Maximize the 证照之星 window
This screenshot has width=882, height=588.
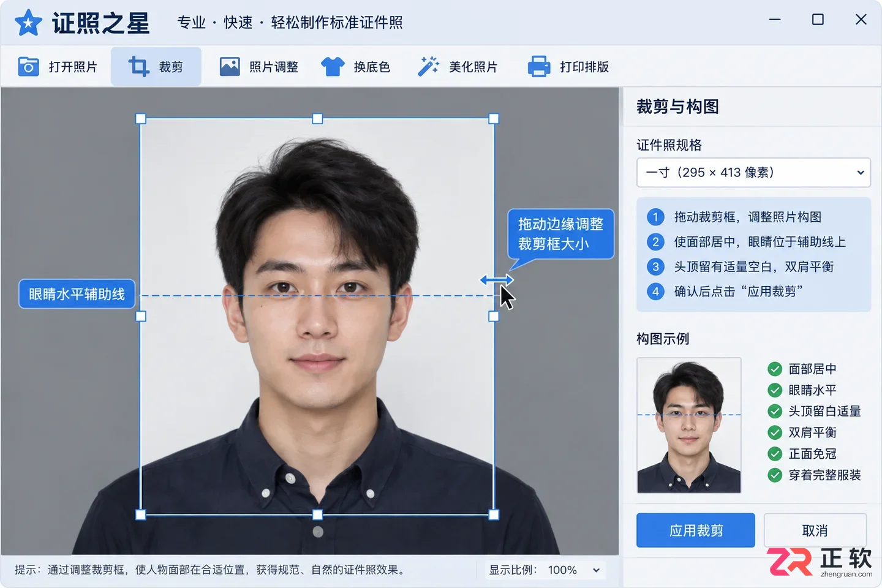818,20
